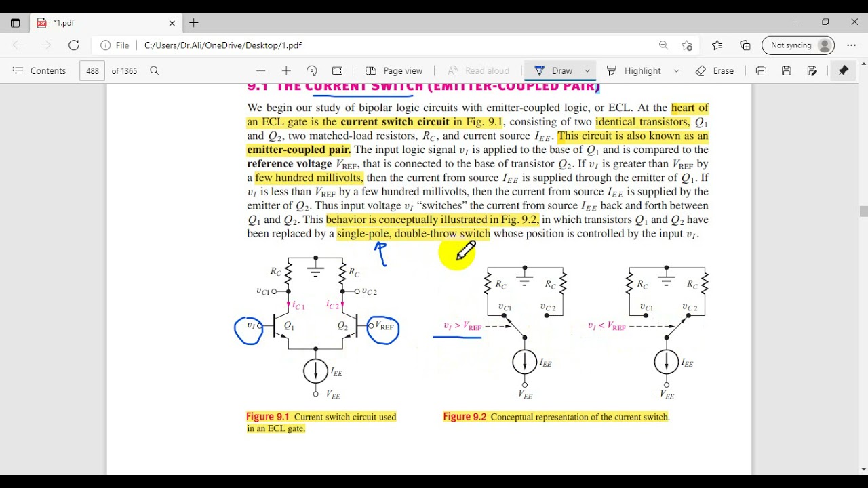This screenshot has height=488, width=868.
Task: Print the PDF document
Action: click(761, 70)
